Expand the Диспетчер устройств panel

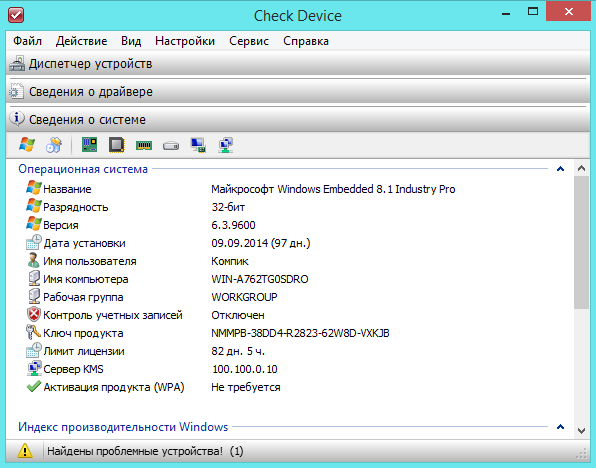298,63
